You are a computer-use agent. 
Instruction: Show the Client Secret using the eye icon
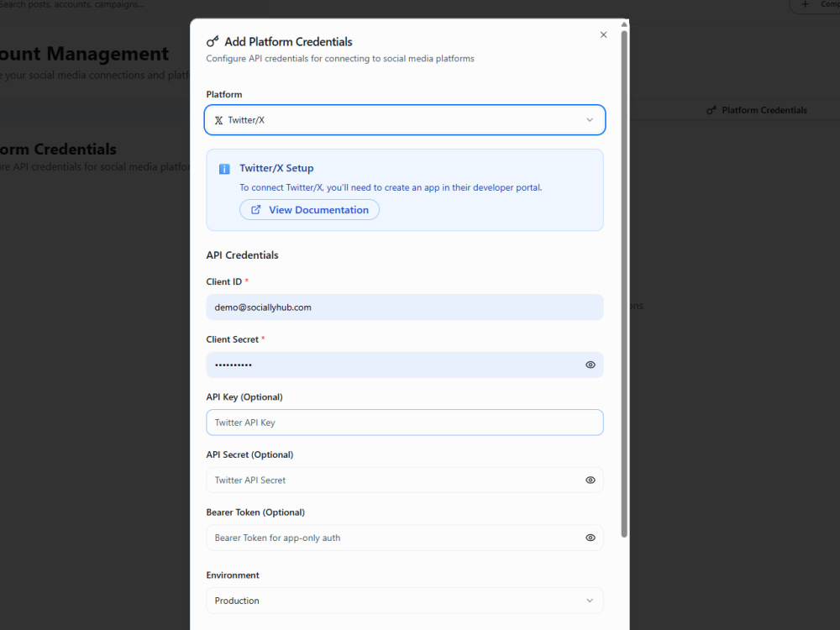[x=591, y=365]
